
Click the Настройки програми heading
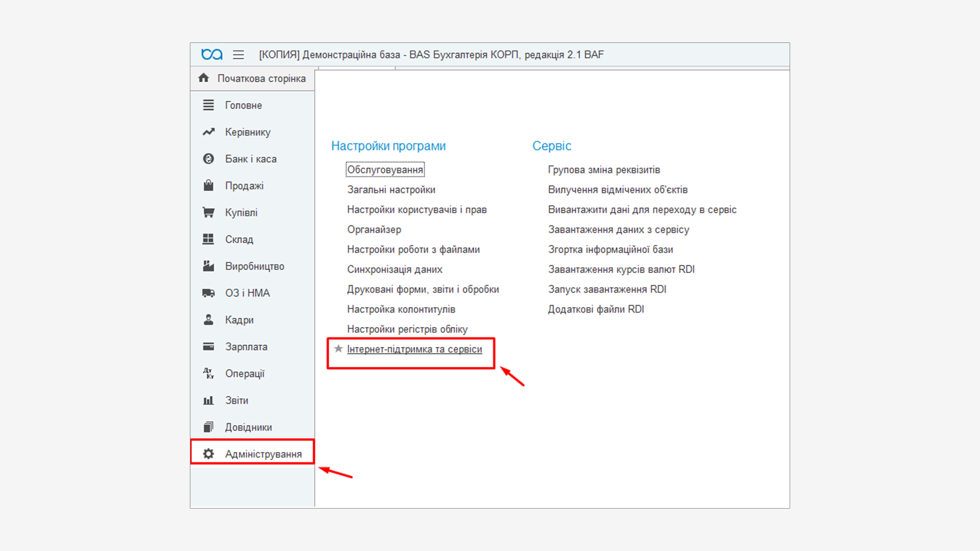[x=388, y=146]
